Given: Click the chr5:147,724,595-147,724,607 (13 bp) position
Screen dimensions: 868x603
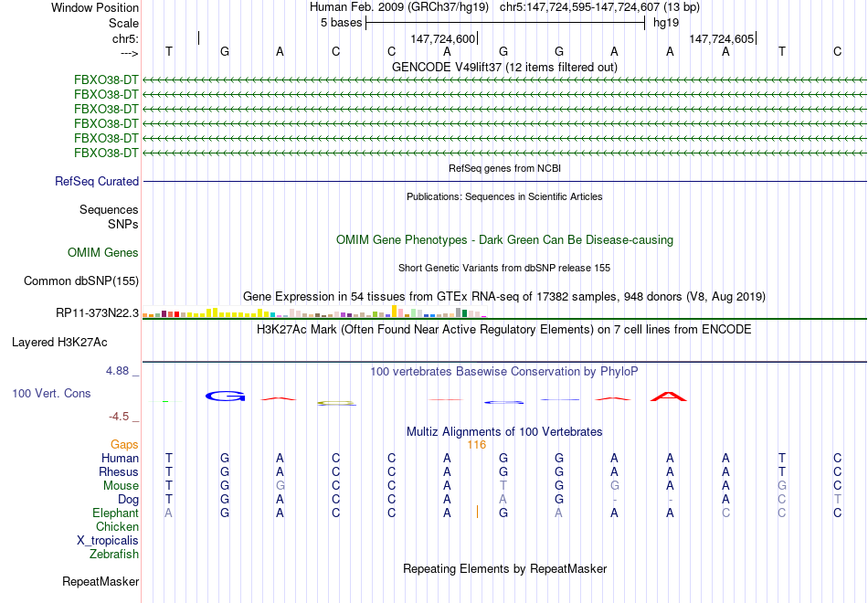Looking at the screenshot, I should [599, 7].
